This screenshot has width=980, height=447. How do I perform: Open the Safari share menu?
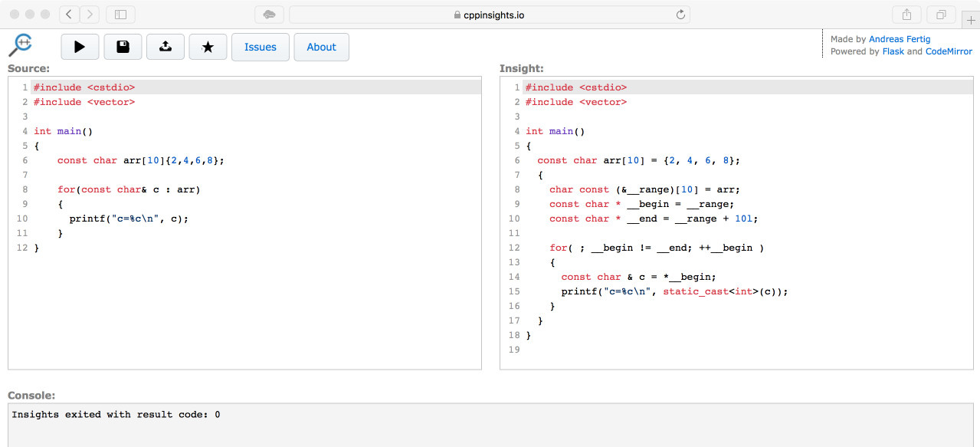coord(906,15)
